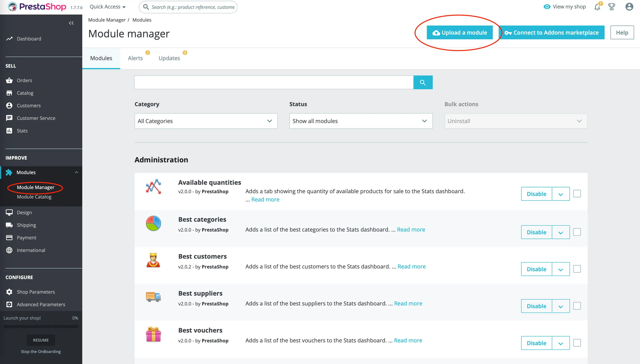640x364 pixels.
Task: Click the Customer Service chat icon
Action: [x=9, y=118]
